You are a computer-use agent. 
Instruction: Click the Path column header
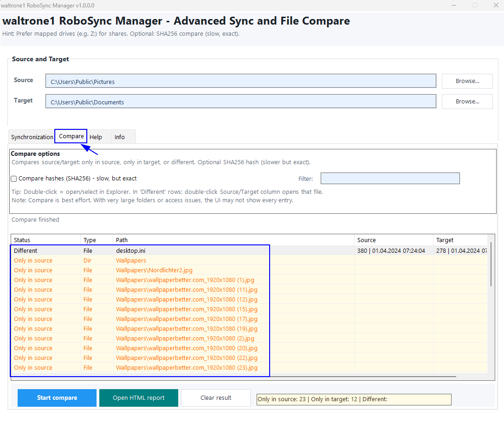click(x=233, y=240)
